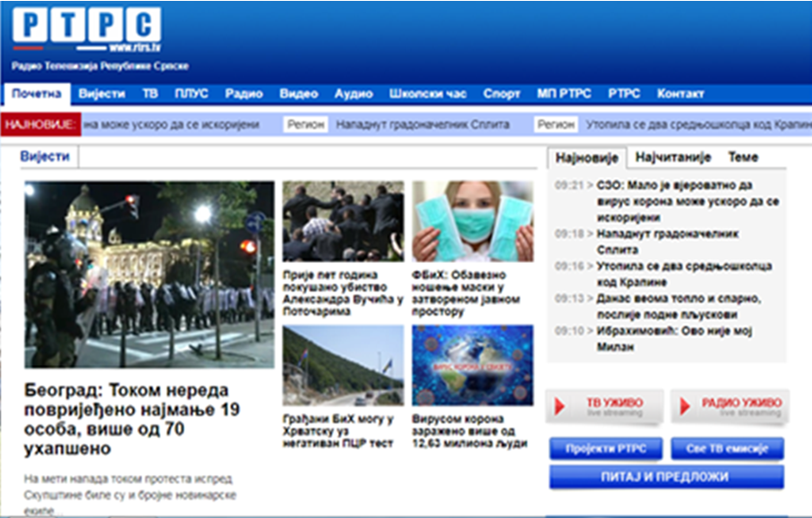Open the Belgrade riot police photo

(x=149, y=275)
